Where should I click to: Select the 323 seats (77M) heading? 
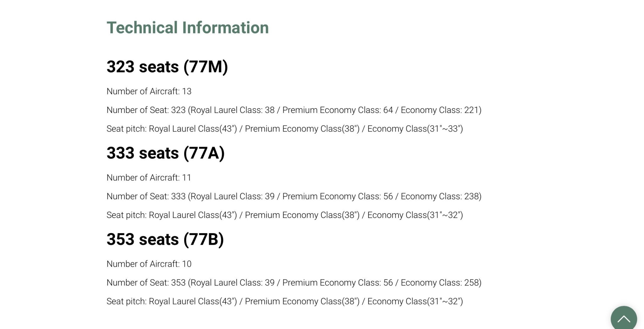click(x=167, y=67)
